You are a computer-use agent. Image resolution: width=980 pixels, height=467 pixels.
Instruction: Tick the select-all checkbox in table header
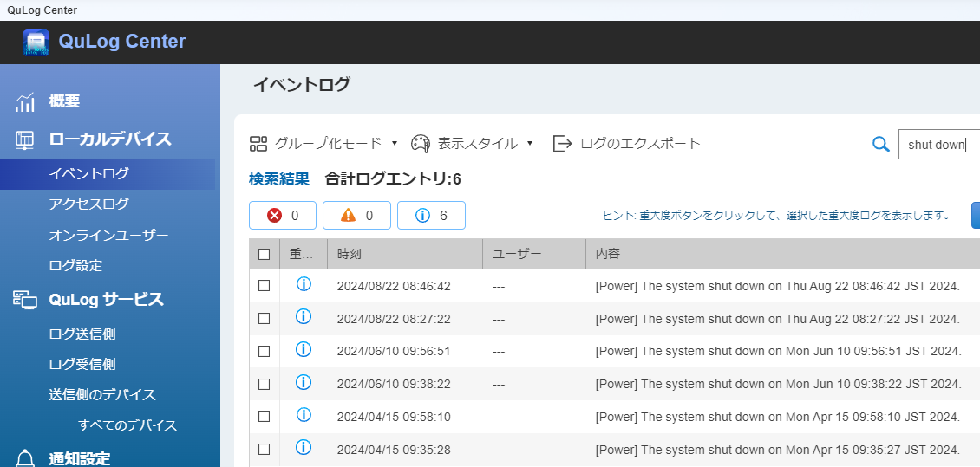point(264,254)
